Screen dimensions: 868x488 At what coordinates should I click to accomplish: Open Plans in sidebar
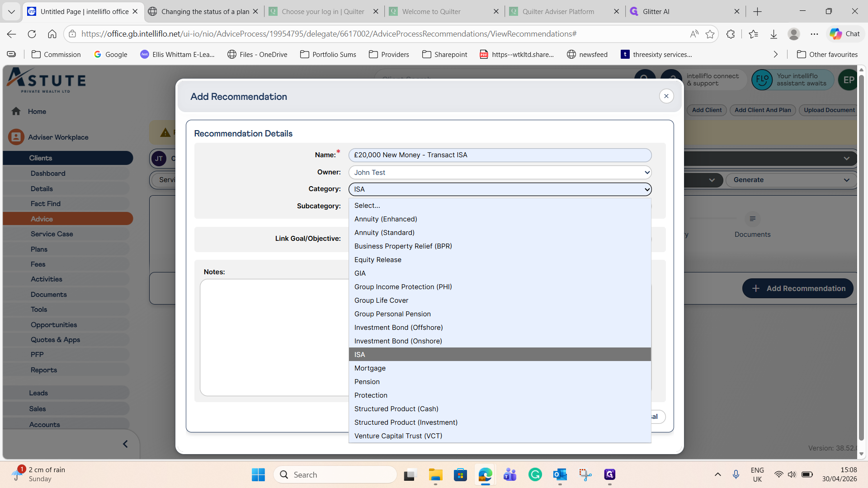66,249
